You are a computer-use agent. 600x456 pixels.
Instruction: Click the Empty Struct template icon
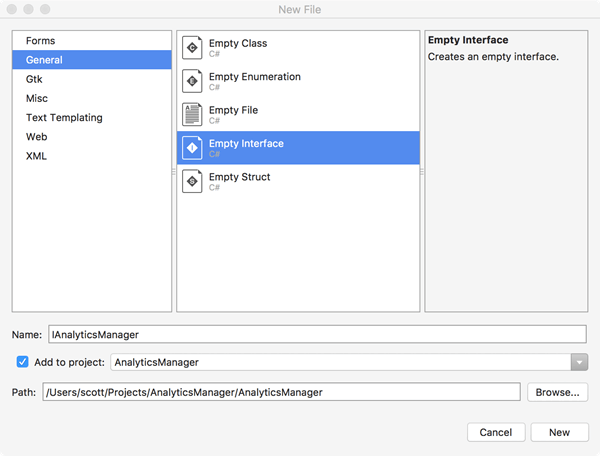(192, 181)
